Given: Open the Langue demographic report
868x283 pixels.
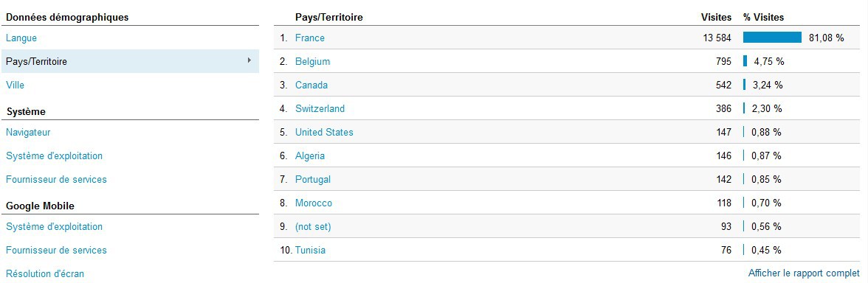Looking at the screenshot, I should tap(21, 38).
